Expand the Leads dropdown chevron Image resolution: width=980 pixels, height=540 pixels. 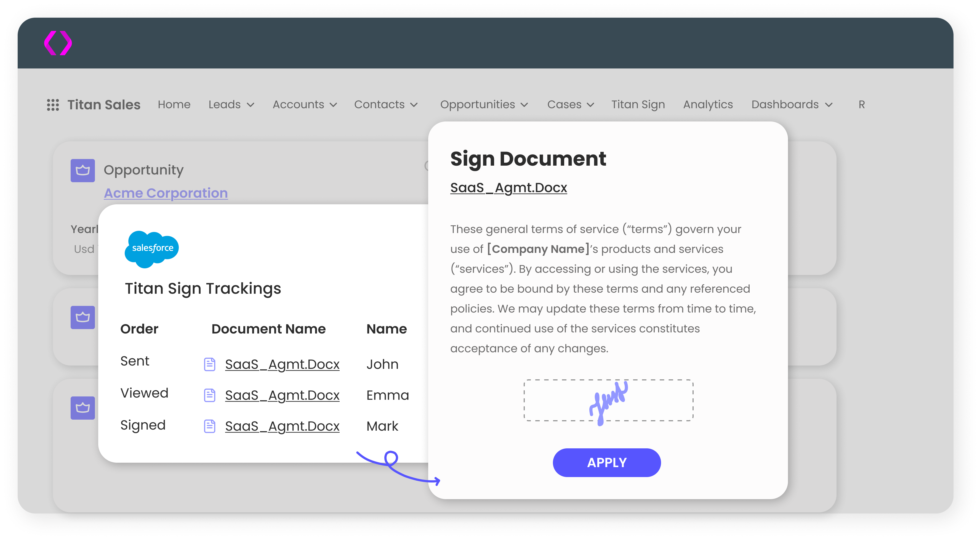[250, 105]
